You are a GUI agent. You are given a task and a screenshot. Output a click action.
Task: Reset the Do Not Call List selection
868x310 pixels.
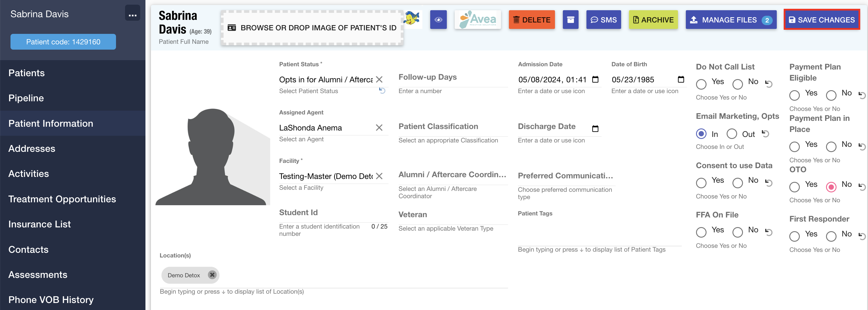[x=769, y=83]
